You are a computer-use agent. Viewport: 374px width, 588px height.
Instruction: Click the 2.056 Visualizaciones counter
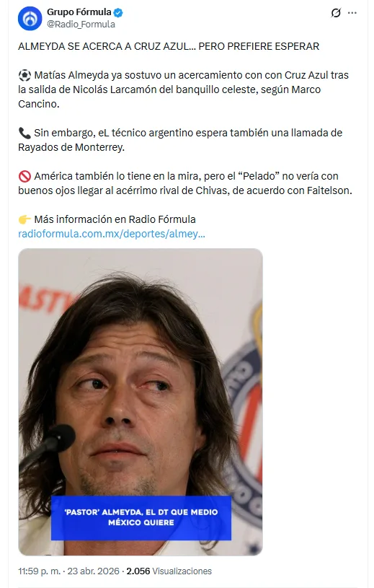(x=169, y=571)
